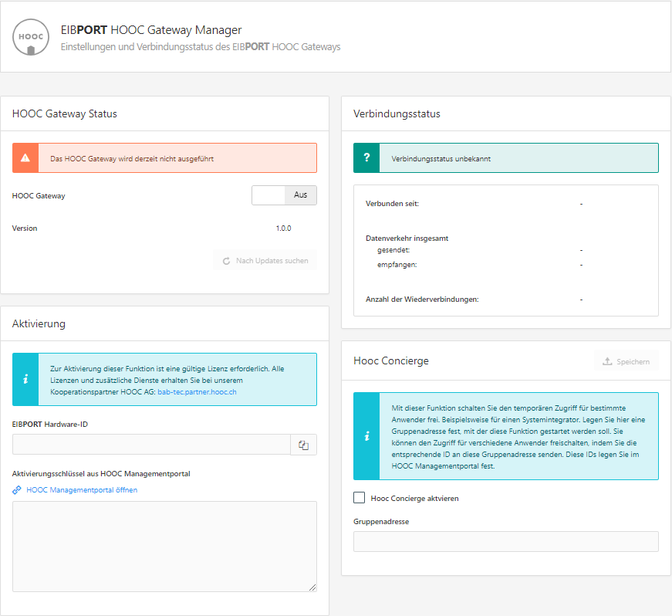Grab the activation key textarea resize handle
The width and height of the screenshot is (672, 616).
click(x=312, y=587)
